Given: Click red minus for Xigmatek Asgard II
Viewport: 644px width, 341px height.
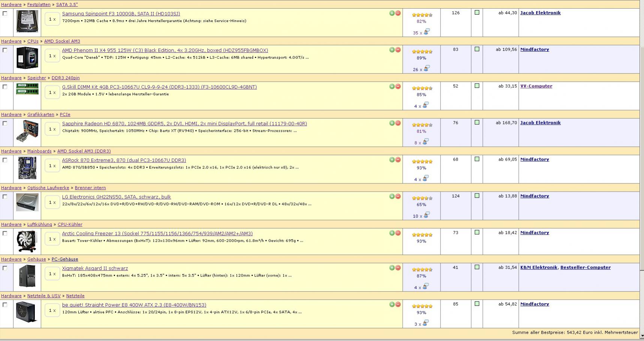Looking at the screenshot, I should [398, 268].
